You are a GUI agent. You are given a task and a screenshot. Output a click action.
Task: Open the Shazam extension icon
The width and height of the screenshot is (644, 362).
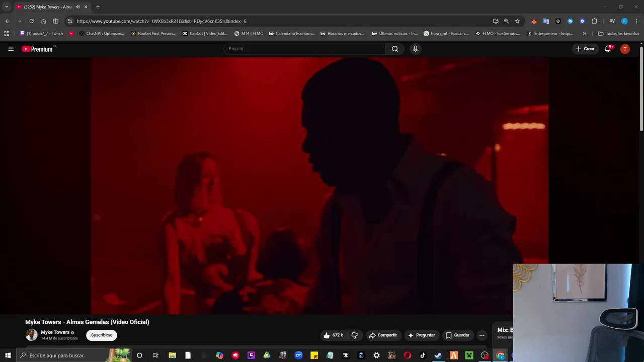pyautogui.click(x=570, y=21)
